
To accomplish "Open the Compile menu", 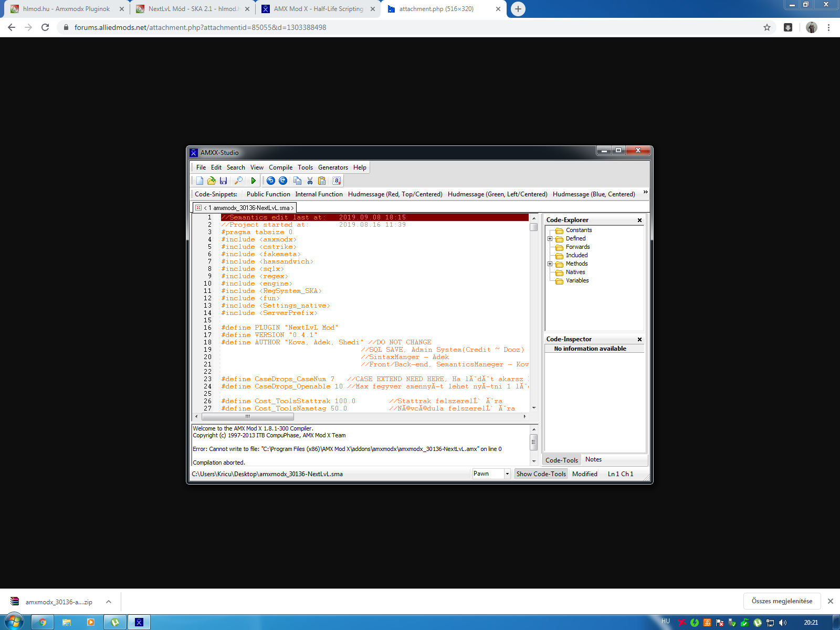I will (281, 167).
